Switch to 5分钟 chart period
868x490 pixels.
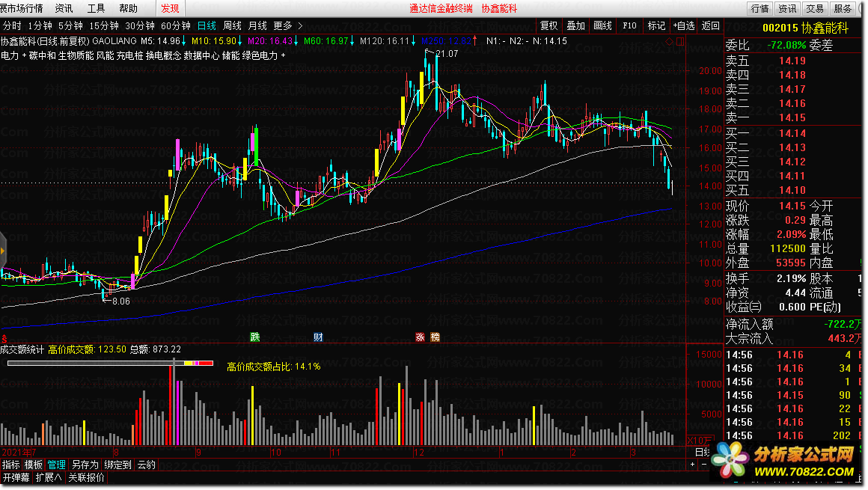pyautogui.click(x=70, y=26)
